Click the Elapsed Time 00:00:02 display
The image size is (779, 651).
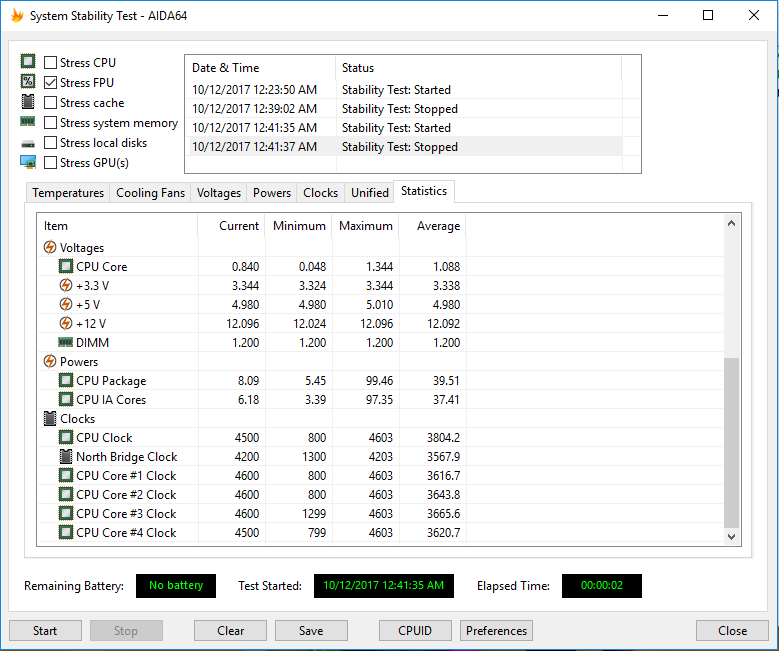(602, 585)
